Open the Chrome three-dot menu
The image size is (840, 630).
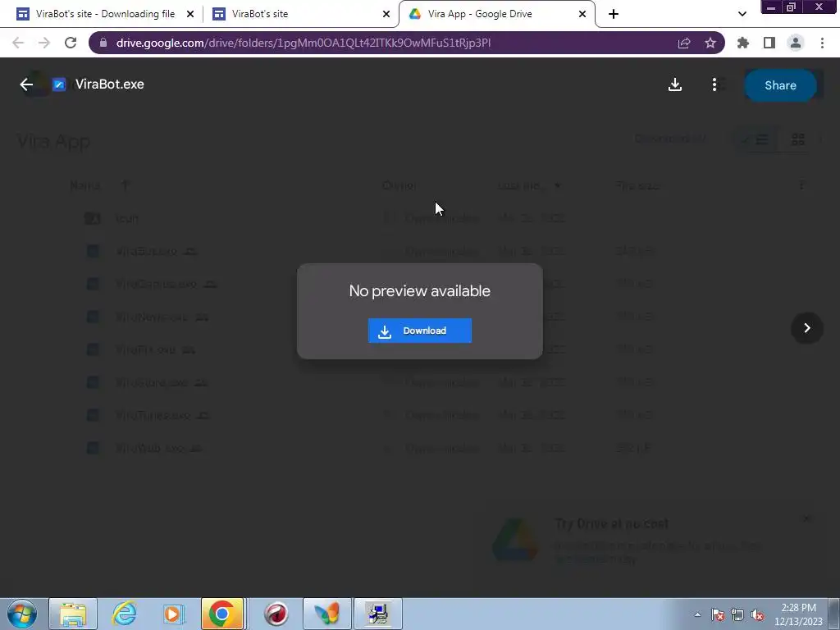tap(822, 43)
